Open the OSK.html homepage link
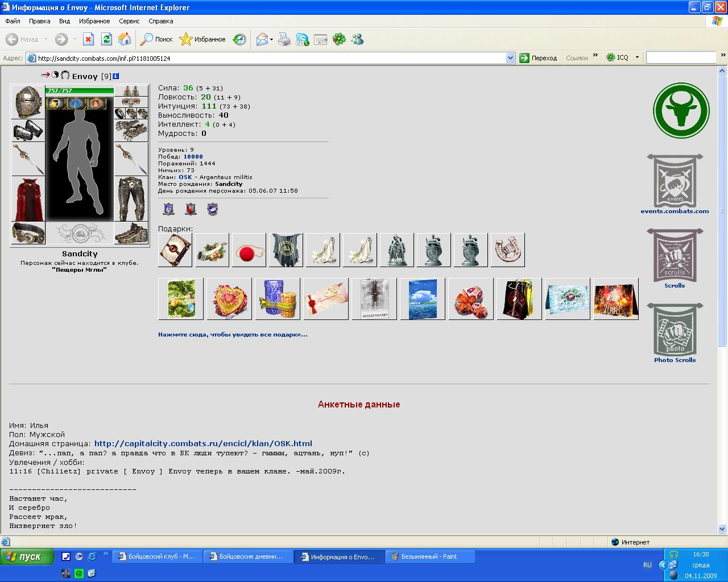This screenshot has width=728, height=582. coord(203,443)
